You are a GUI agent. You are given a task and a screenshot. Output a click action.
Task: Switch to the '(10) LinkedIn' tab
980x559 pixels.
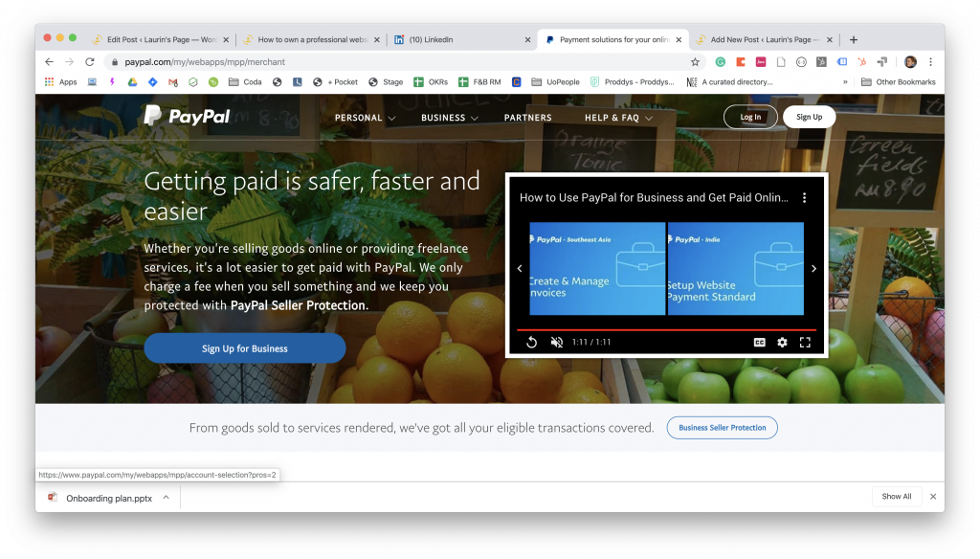pyautogui.click(x=462, y=39)
